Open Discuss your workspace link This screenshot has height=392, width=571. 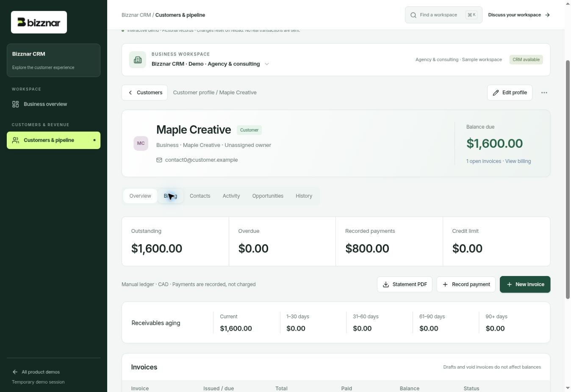tap(519, 15)
